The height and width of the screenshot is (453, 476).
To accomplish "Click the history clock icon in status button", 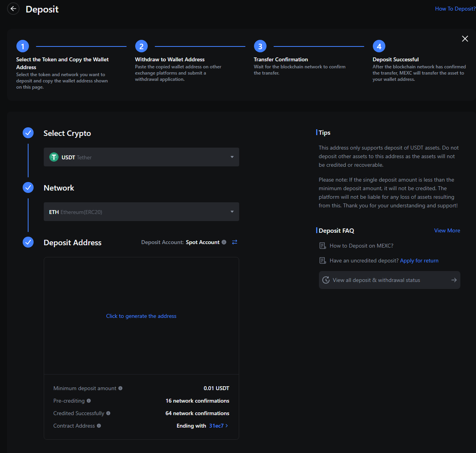I will pos(326,280).
